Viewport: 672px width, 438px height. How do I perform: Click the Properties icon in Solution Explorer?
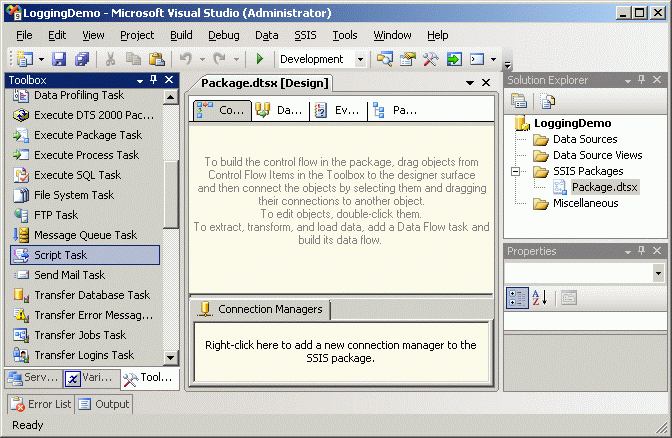tap(519, 101)
